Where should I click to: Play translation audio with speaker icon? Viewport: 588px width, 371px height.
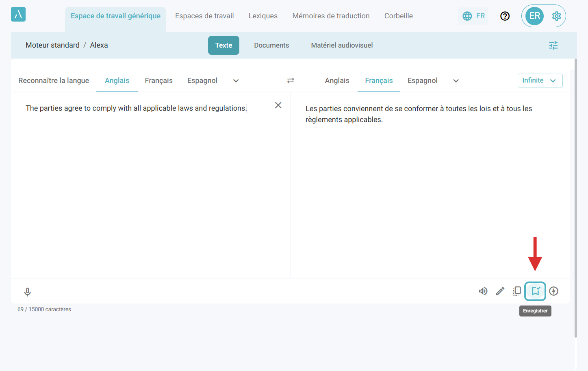(483, 291)
